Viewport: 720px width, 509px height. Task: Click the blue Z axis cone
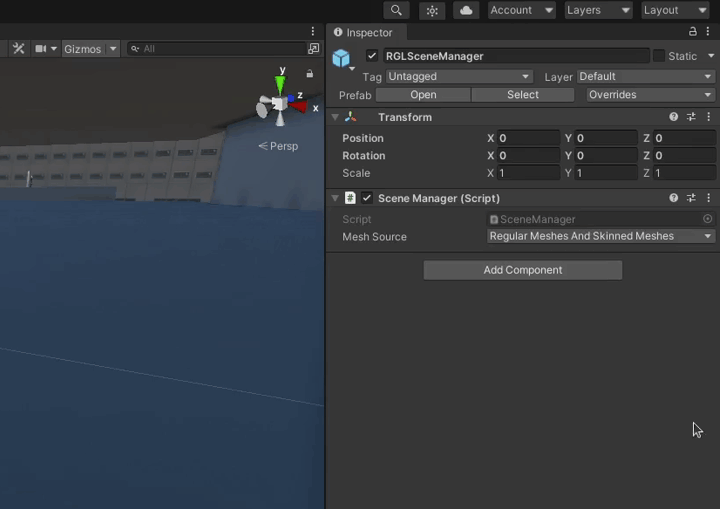(291, 98)
